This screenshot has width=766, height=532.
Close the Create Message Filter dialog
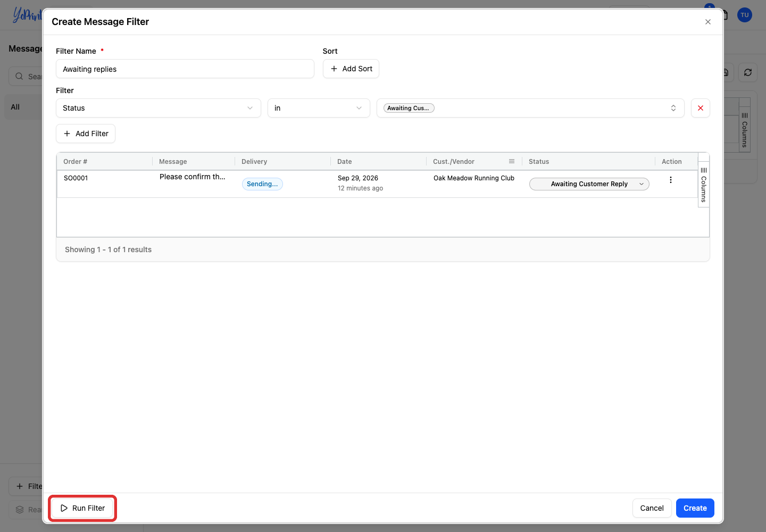click(708, 22)
